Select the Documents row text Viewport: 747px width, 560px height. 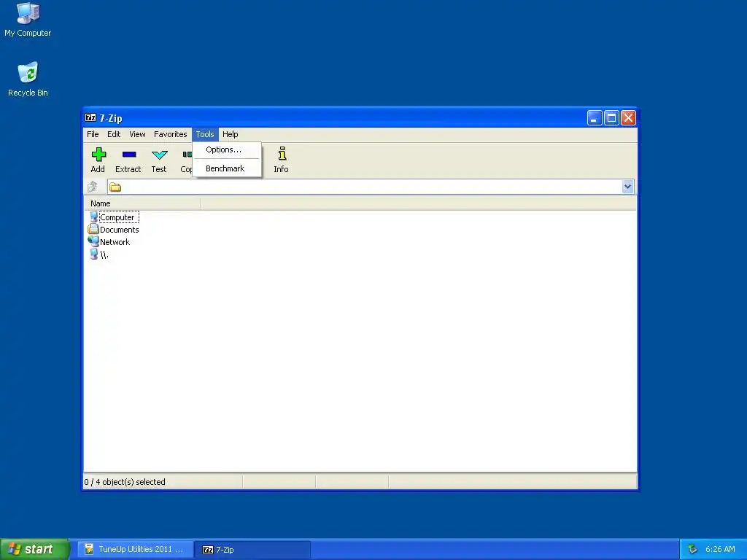[119, 230]
